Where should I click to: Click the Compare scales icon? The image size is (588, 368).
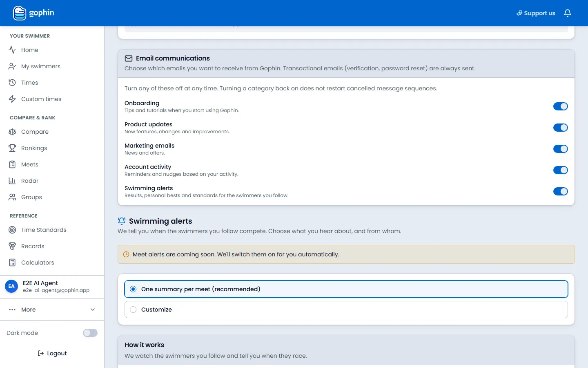(x=12, y=132)
